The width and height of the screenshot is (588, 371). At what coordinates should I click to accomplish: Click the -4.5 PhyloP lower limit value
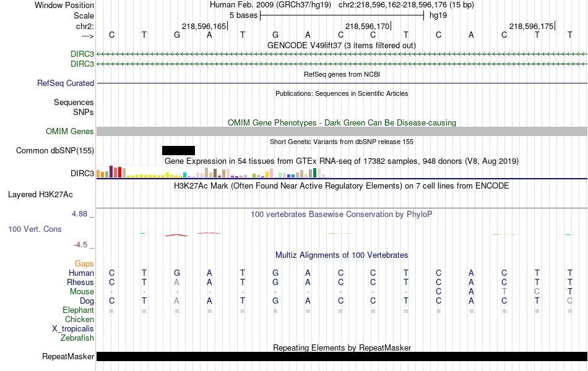coord(80,245)
